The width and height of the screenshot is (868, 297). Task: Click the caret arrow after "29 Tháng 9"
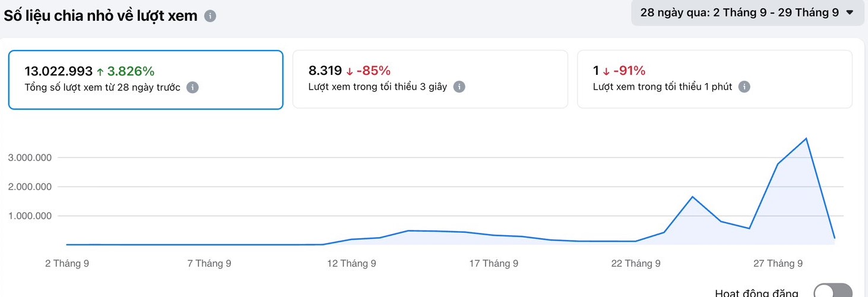(850, 12)
